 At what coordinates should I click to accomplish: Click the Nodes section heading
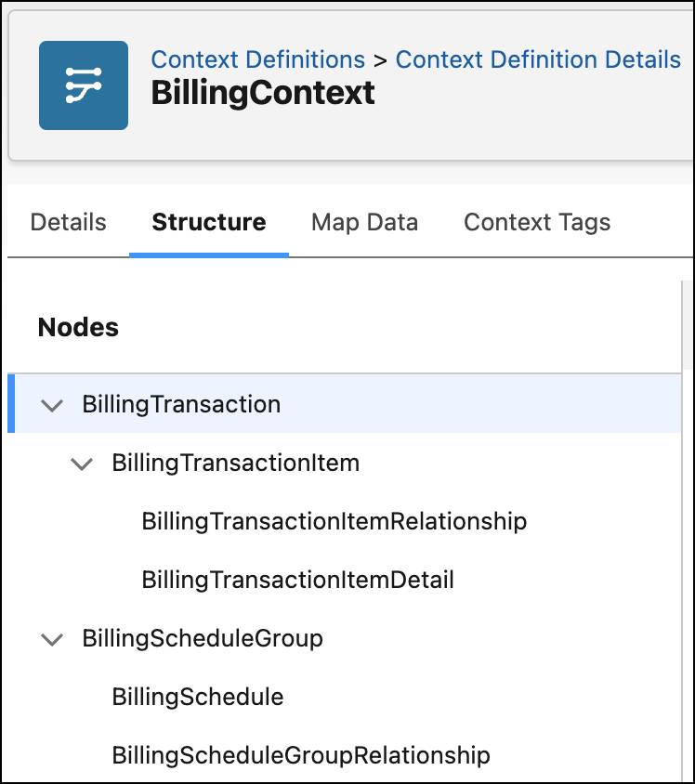[78, 327]
